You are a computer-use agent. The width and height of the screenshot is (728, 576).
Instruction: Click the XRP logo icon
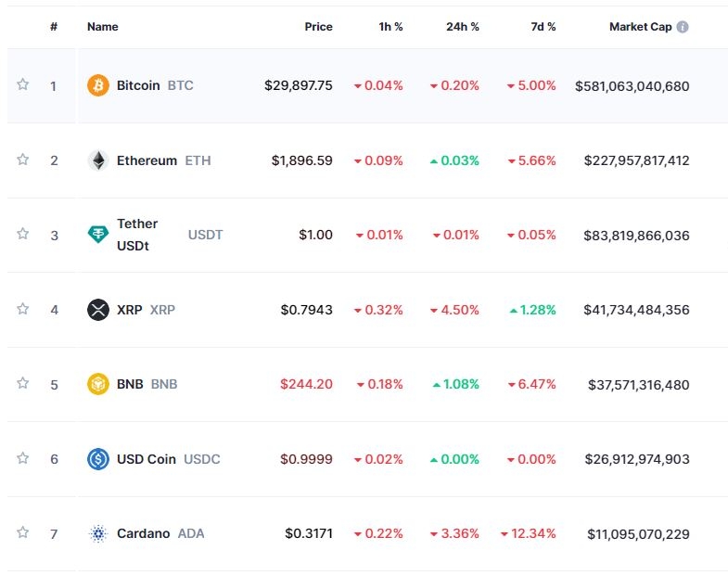97,310
